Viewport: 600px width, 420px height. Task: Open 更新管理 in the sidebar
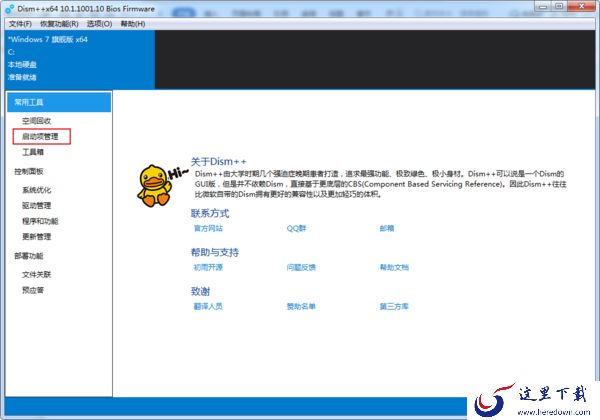tap(37, 236)
